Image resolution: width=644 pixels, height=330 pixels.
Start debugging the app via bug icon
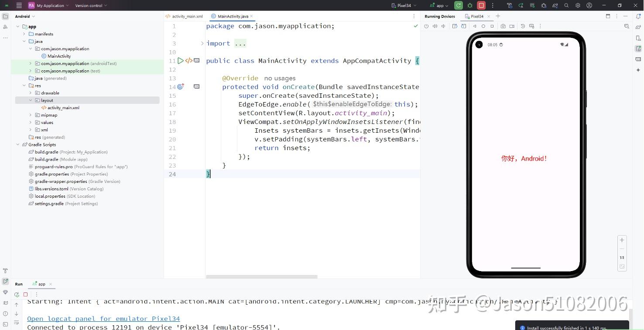pos(470,5)
